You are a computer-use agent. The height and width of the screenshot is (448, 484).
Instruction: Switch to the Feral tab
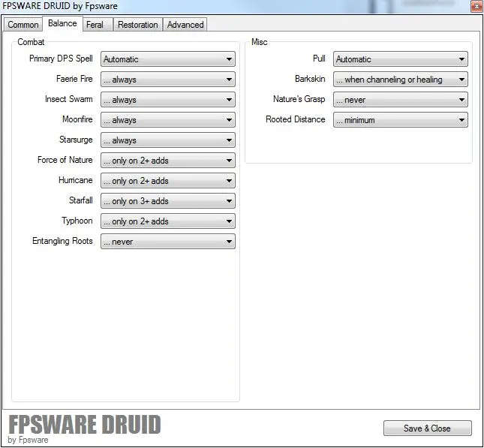coord(95,25)
